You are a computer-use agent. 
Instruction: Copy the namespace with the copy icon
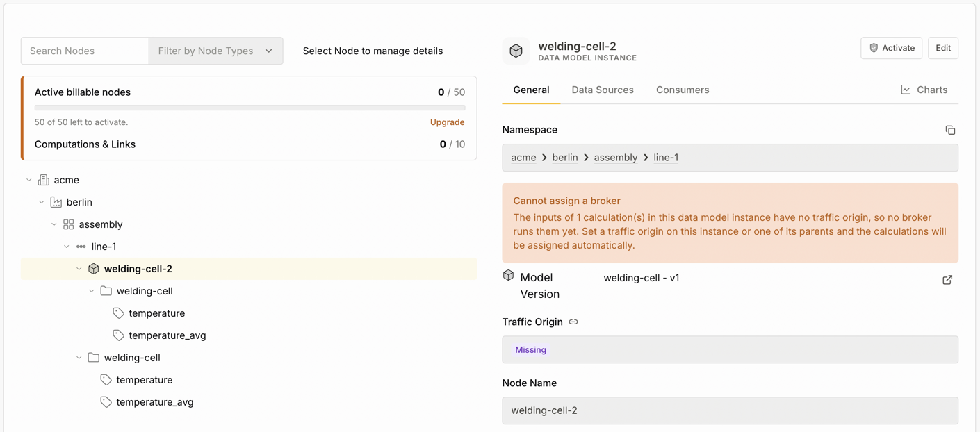950,130
